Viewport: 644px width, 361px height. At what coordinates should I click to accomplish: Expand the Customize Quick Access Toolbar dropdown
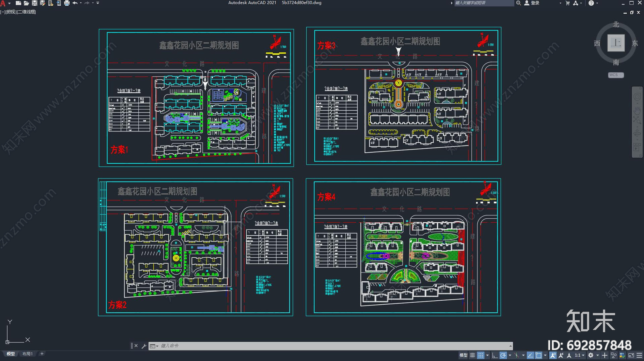click(98, 3)
